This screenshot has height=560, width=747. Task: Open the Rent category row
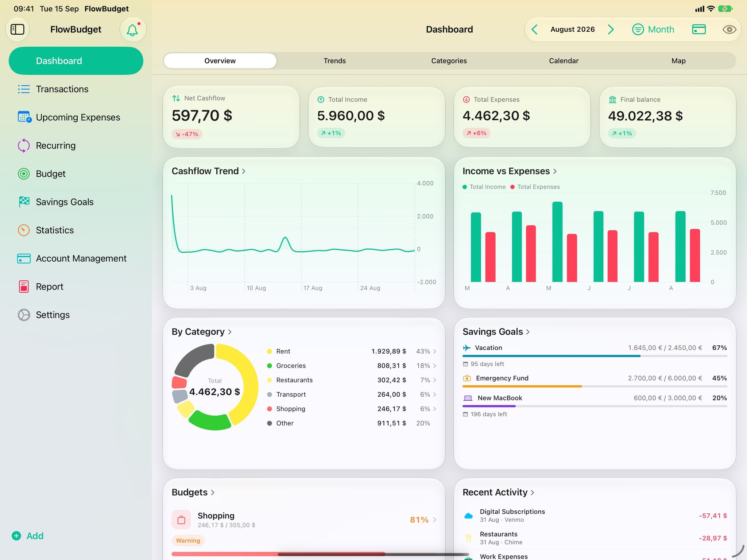(352, 351)
